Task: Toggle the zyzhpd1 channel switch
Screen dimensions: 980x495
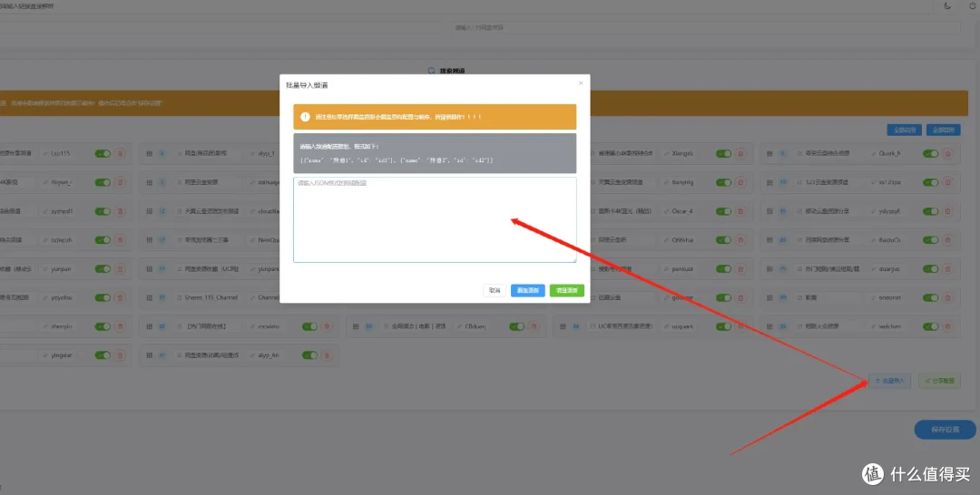Action: (103, 211)
